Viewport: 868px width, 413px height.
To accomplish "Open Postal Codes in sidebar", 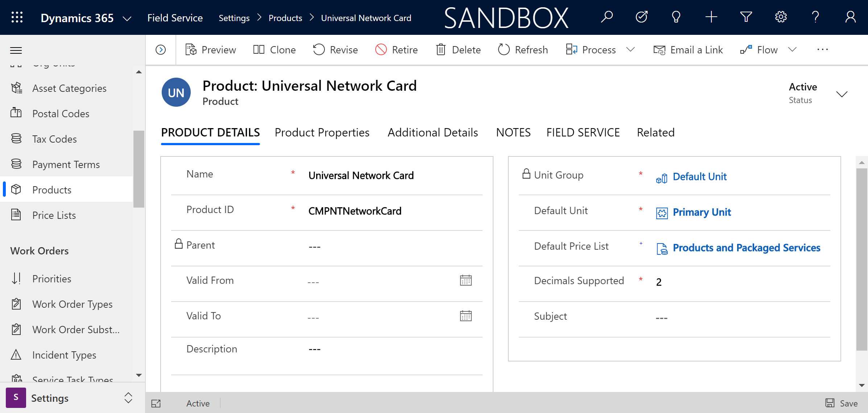I will (x=67, y=114).
